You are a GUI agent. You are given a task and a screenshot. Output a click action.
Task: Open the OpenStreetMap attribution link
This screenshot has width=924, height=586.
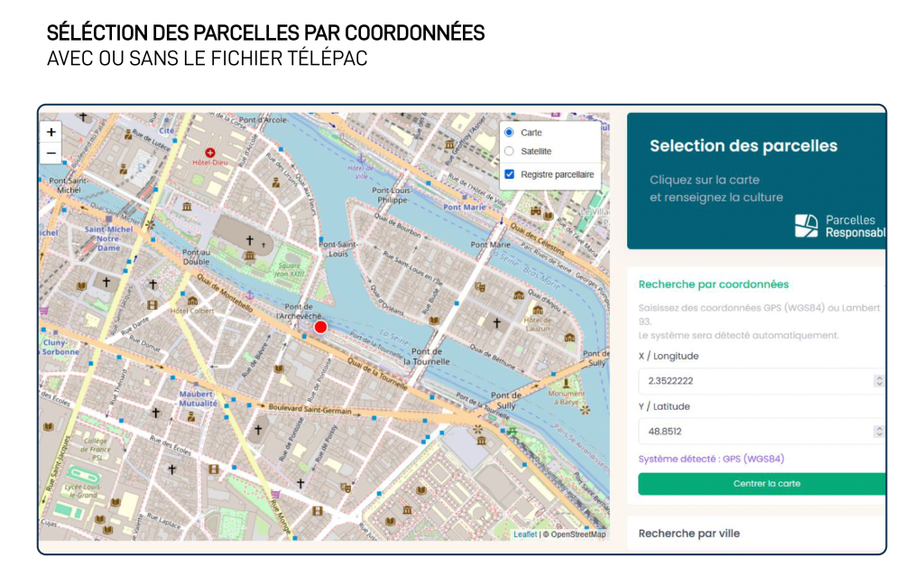(577, 535)
